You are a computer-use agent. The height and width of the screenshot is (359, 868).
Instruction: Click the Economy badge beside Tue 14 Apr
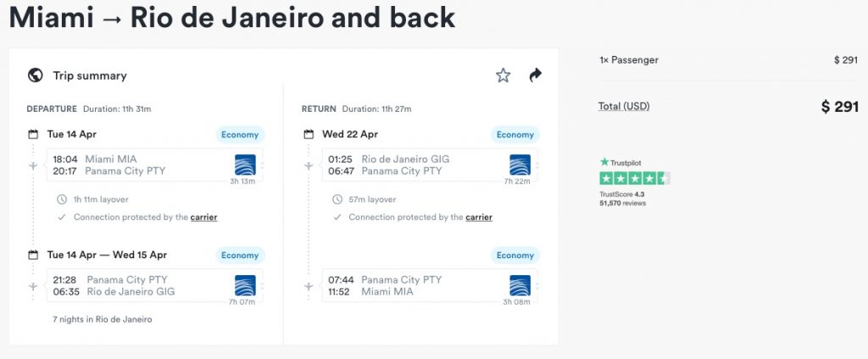click(240, 135)
